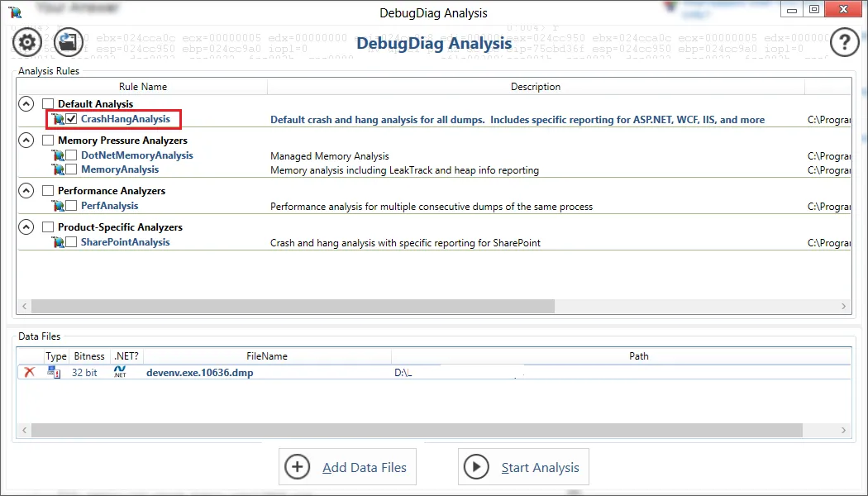Click the Performance Analyzers group label

pyautogui.click(x=112, y=191)
